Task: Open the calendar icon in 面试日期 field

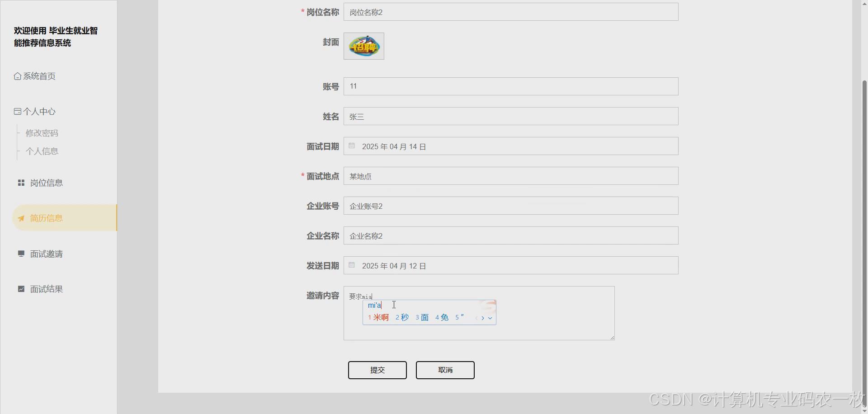Action: click(x=352, y=146)
